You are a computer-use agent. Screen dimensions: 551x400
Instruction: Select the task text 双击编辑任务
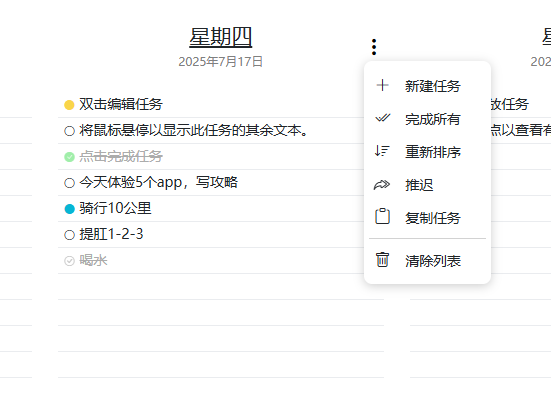point(121,104)
